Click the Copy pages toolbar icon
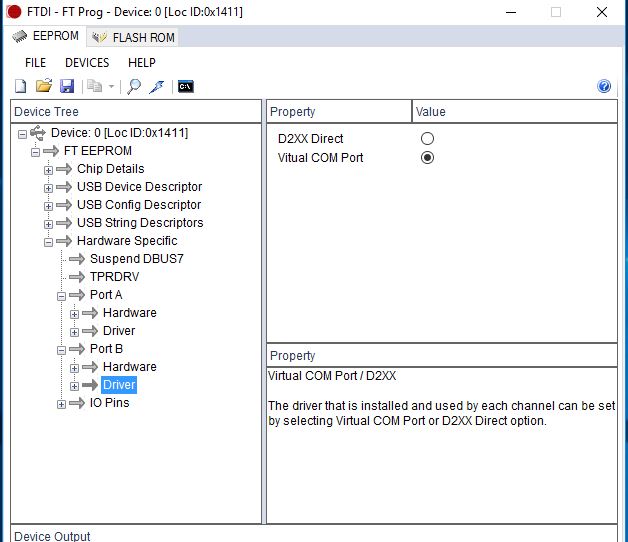This screenshot has height=542, width=628. click(x=95, y=86)
